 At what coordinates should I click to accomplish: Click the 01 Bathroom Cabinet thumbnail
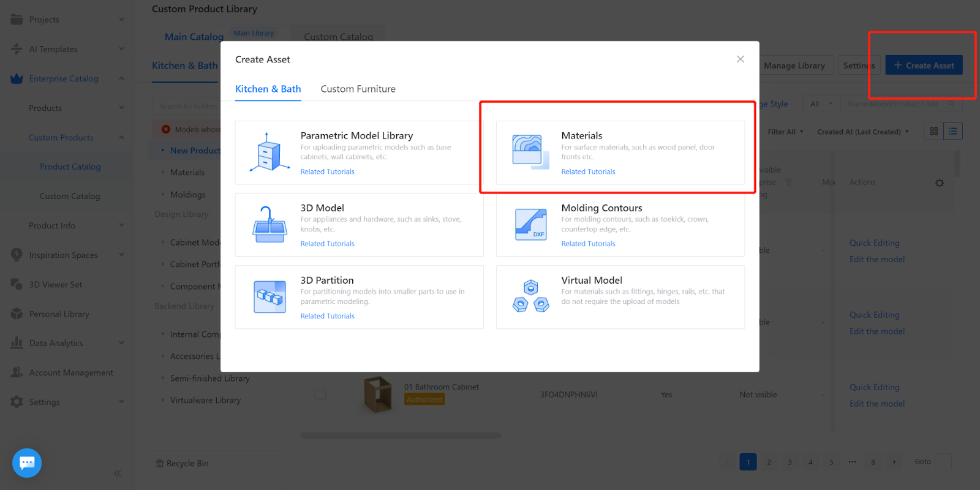point(377,394)
